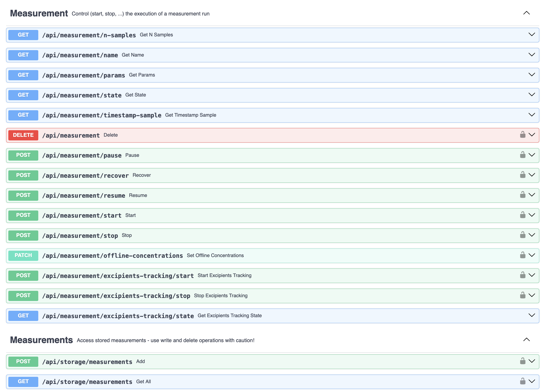Expand the excipients-tracking/state GET endpoint
The width and height of the screenshot is (544, 392).
[532, 316]
